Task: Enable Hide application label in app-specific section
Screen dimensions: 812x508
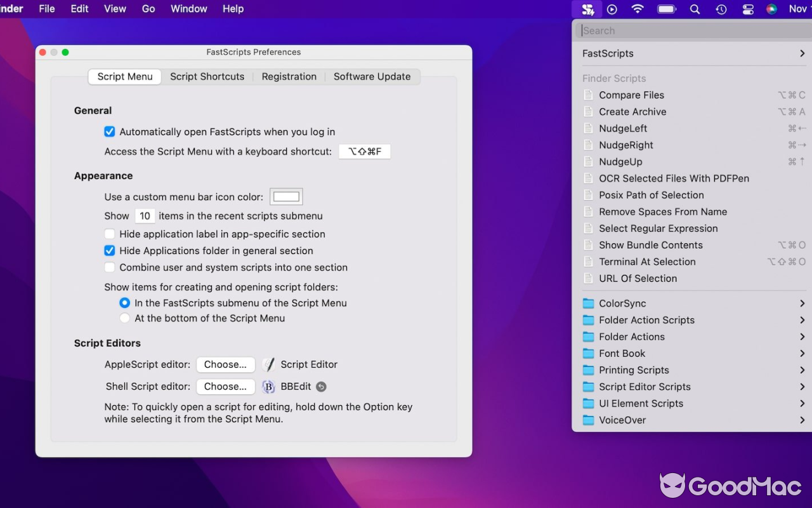Action: point(110,234)
